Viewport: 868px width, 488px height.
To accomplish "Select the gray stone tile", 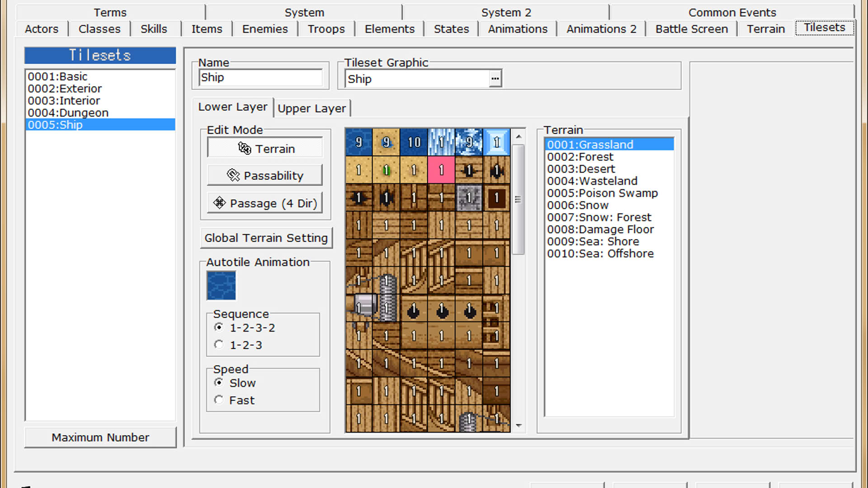I will 469,197.
